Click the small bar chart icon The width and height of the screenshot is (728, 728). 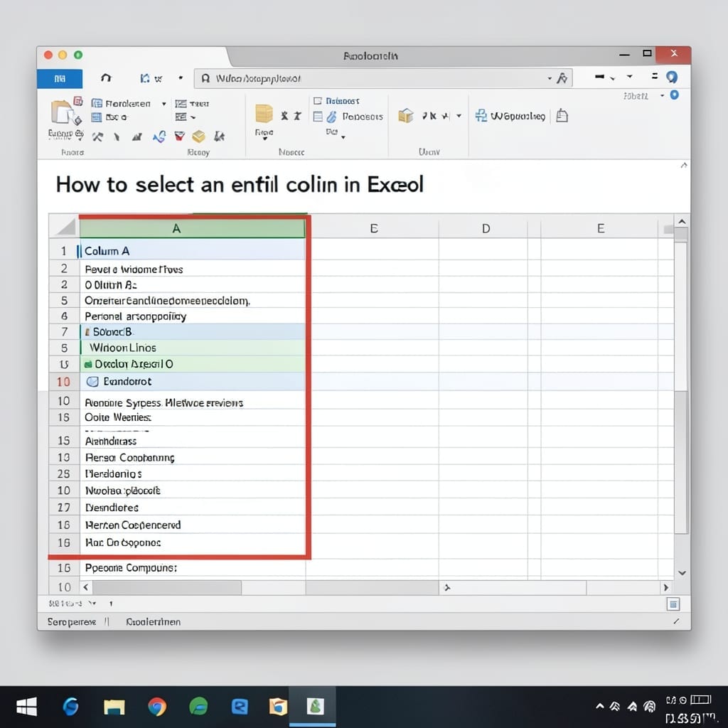137,136
